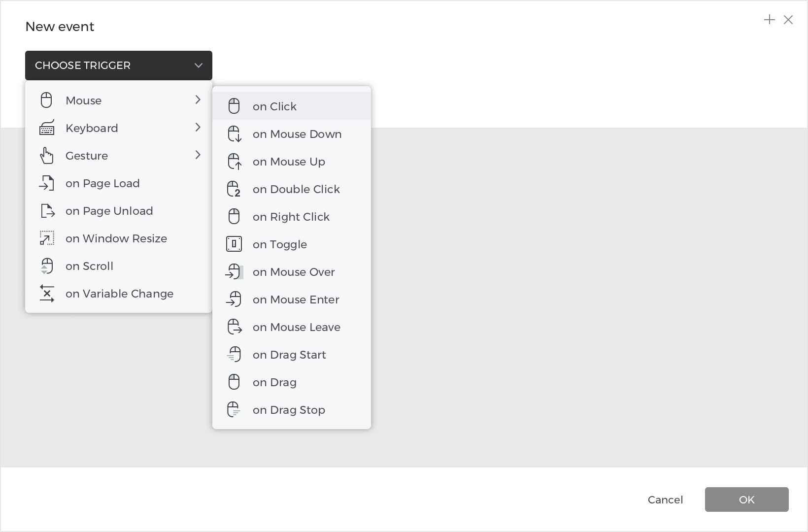Choose on Right Click from the submenu

tap(291, 217)
